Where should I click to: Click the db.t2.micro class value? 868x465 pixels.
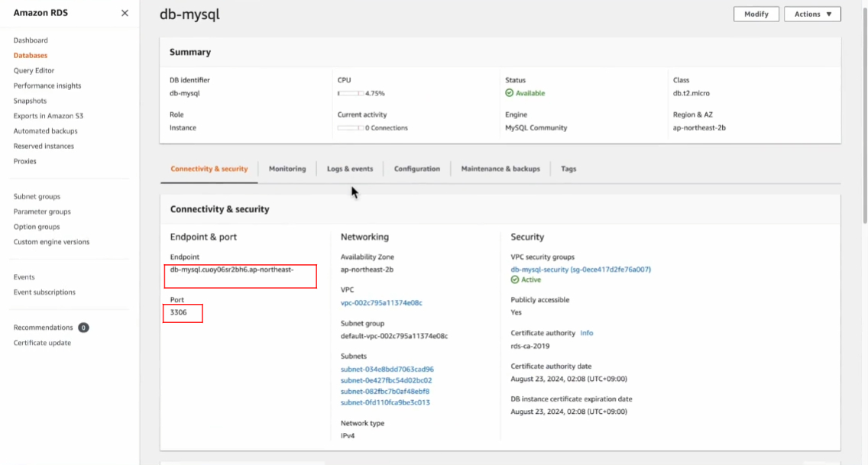click(x=691, y=93)
